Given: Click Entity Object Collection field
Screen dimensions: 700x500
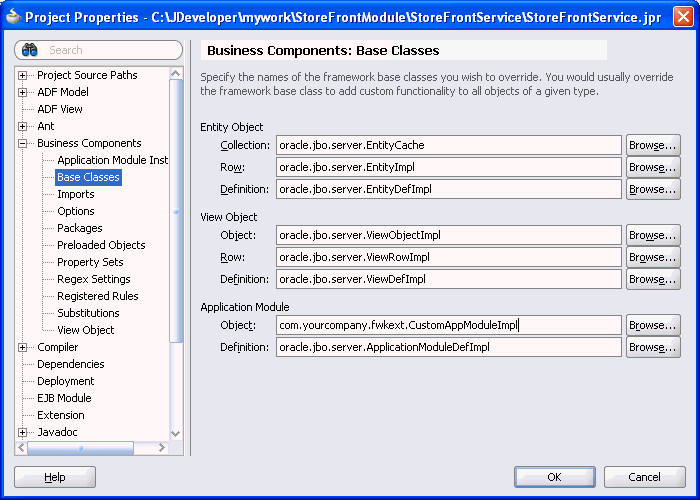Looking at the screenshot, I should coord(449,145).
